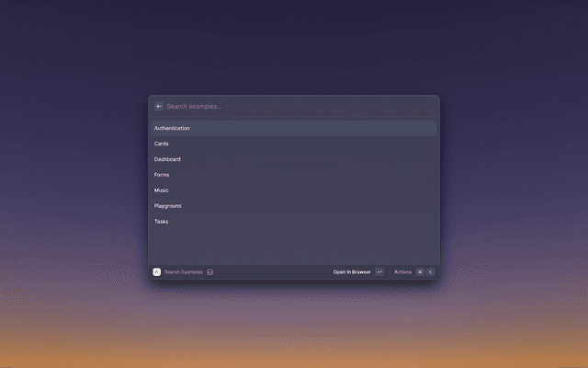Viewport: 588px width, 368px height.
Task: Click the empty list area below Tasks
Action: (293, 246)
